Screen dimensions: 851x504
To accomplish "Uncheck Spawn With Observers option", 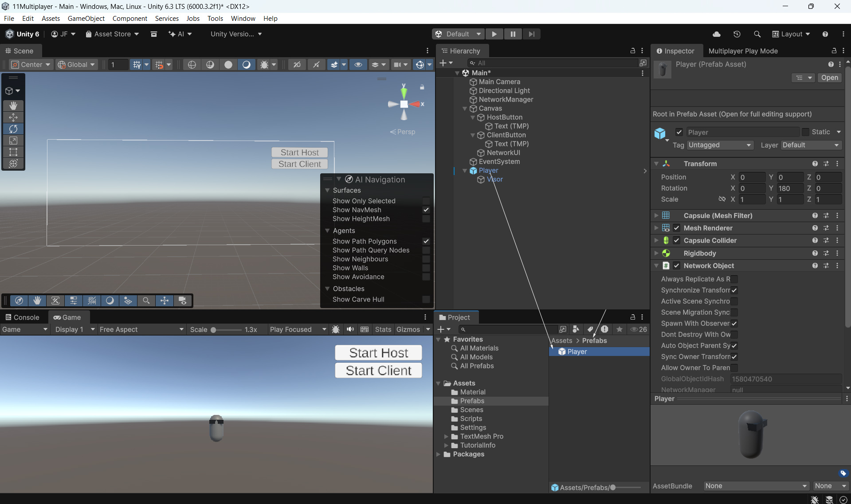I will [734, 324].
